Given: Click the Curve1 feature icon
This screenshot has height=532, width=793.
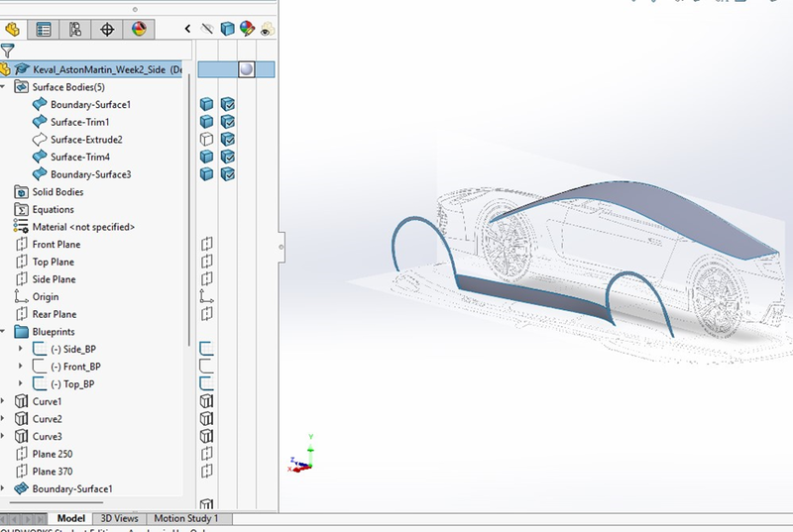Looking at the screenshot, I should pyautogui.click(x=21, y=401).
